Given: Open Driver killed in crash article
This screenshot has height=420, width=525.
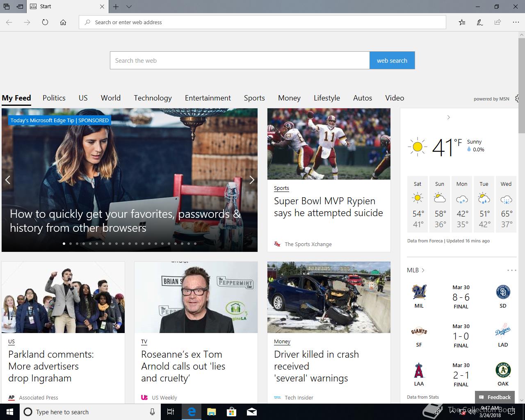Looking at the screenshot, I should point(316,366).
